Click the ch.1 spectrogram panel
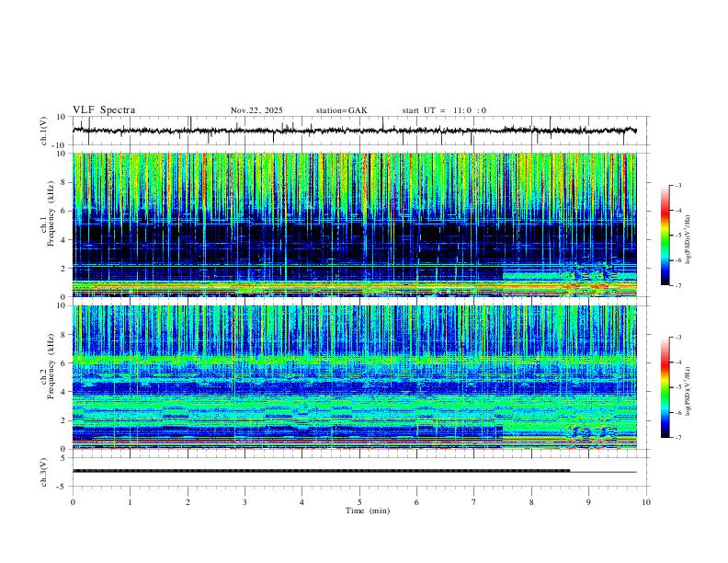The width and height of the screenshot is (728, 563). tap(355, 224)
